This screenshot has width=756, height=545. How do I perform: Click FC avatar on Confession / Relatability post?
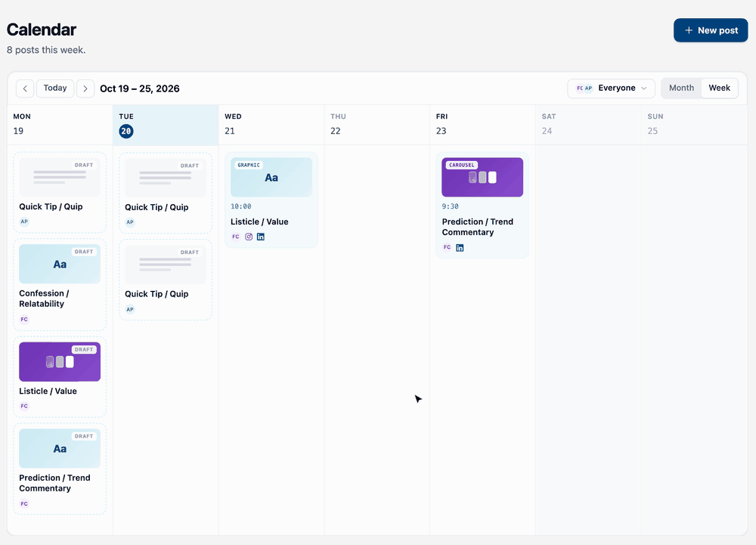pos(24,319)
